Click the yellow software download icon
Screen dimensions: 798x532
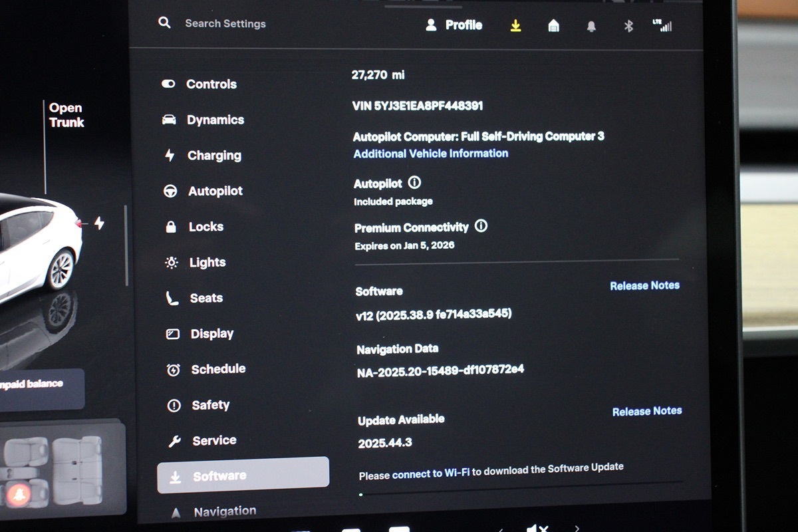(515, 26)
